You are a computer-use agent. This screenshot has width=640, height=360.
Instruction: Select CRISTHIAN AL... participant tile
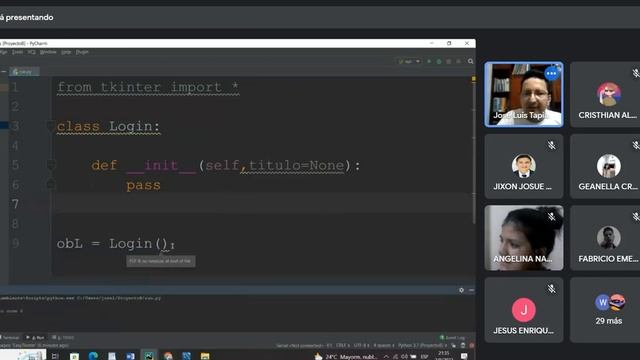(x=605, y=94)
